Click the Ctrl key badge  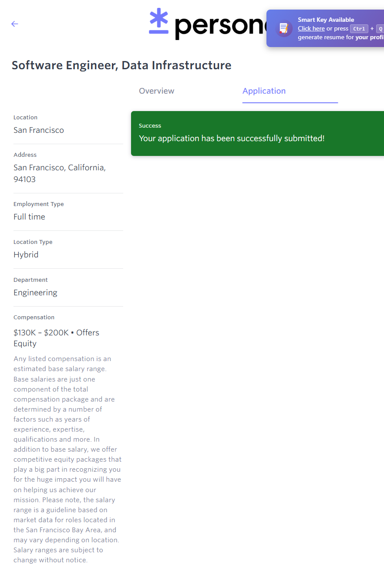(359, 29)
